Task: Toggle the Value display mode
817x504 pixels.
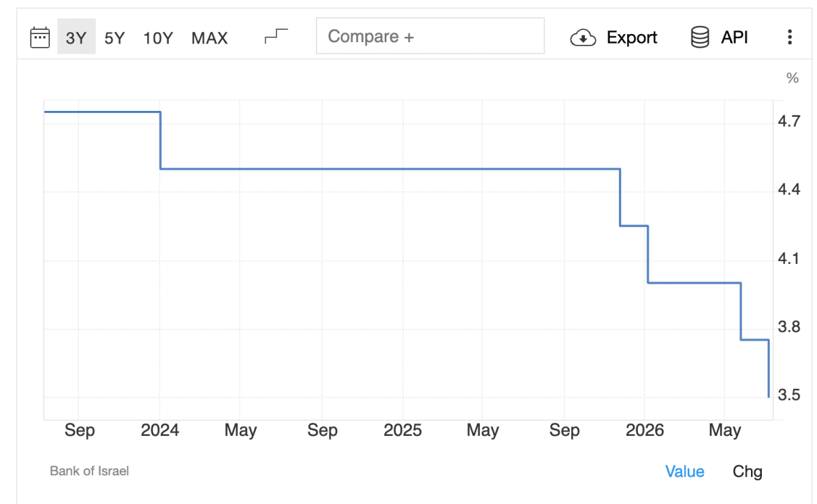Action: tap(685, 471)
